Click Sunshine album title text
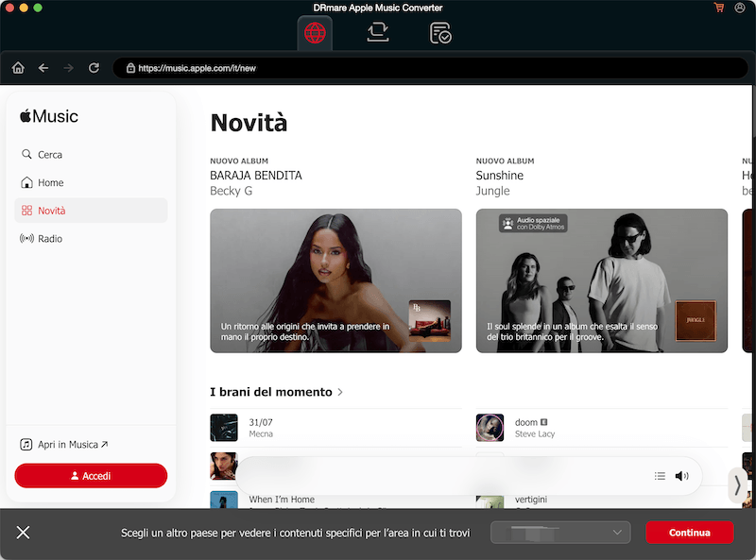The height and width of the screenshot is (560, 756). tap(500, 176)
